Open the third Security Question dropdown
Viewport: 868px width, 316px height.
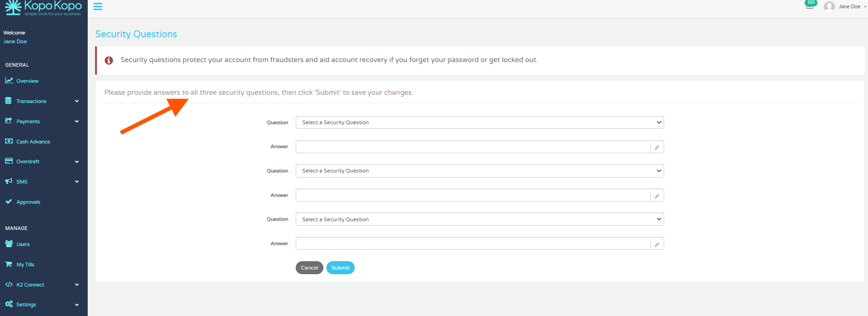point(479,219)
